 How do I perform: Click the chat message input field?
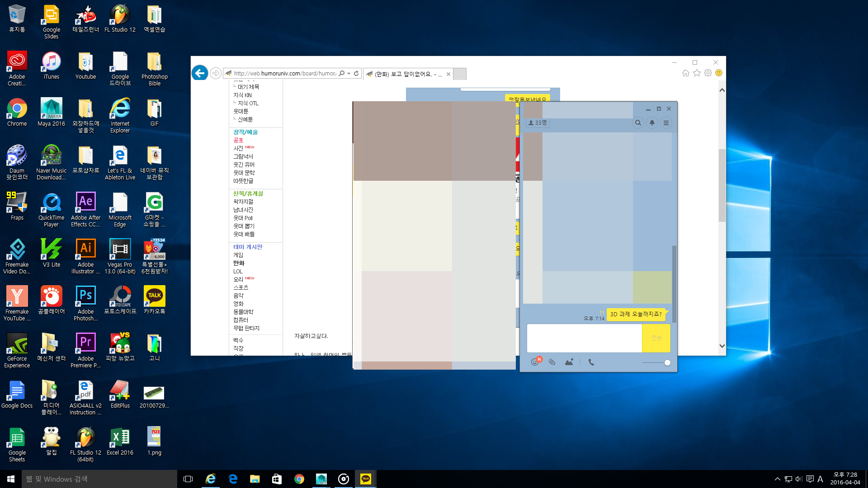pos(584,338)
